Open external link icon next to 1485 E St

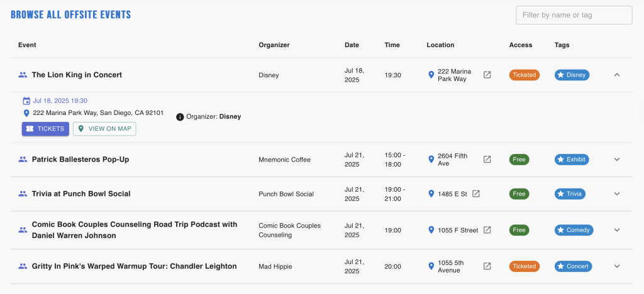click(x=475, y=194)
